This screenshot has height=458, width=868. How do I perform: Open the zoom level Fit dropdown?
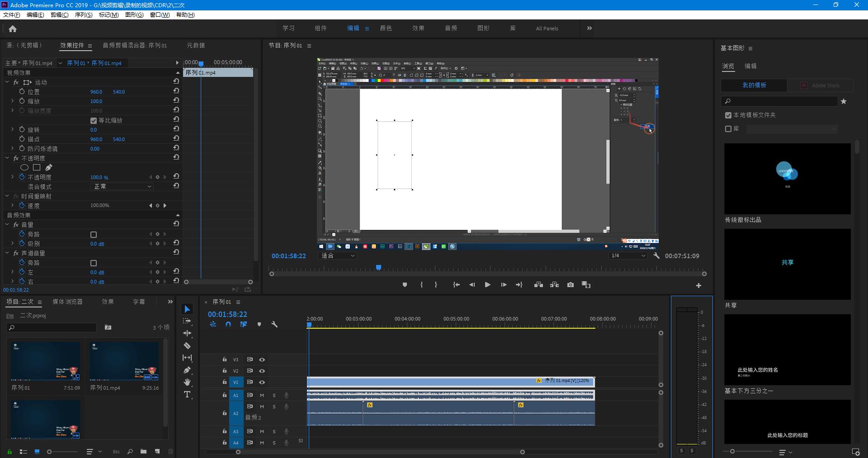click(338, 256)
